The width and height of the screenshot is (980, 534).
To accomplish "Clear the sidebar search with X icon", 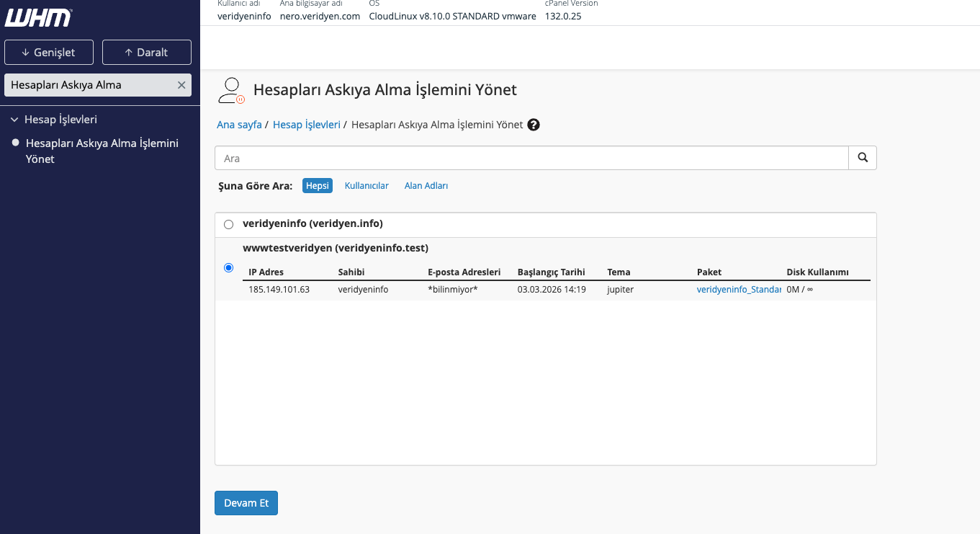I will pos(181,85).
